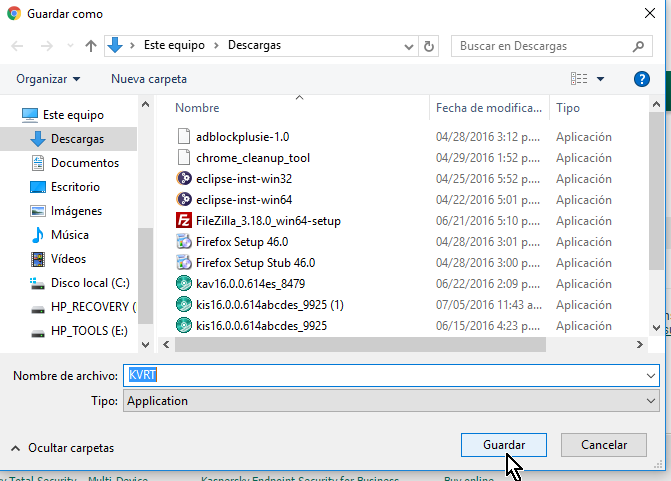The width and height of the screenshot is (671, 481).
Task: Click the Chrome icon in the title bar
Action: tap(14, 13)
